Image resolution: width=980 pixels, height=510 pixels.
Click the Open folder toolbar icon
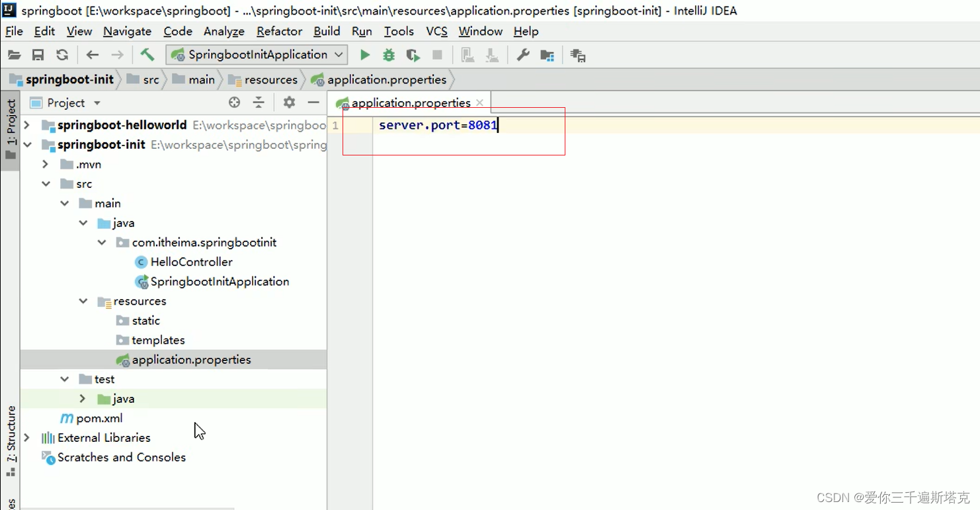(15, 56)
